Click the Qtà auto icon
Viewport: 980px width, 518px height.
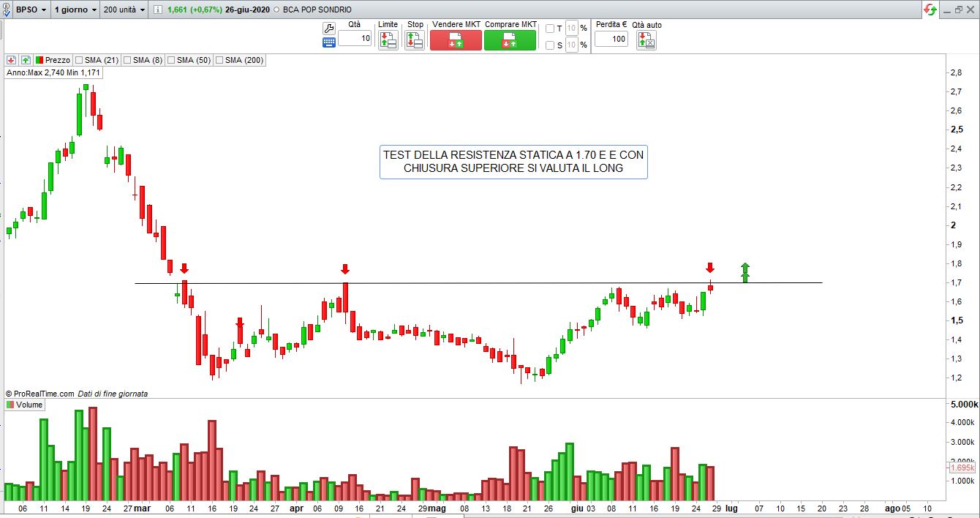pyautogui.click(x=647, y=41)
